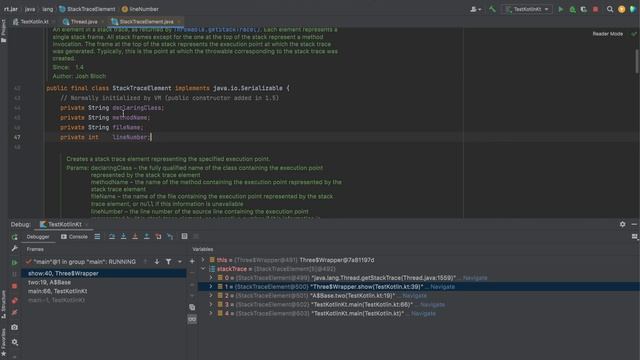This screenshot has height=360, width=640.
Task: Click Navigate link for main(TestKotlin.kt:66) element
Action: pyautogui.click(x=432, y=305)
